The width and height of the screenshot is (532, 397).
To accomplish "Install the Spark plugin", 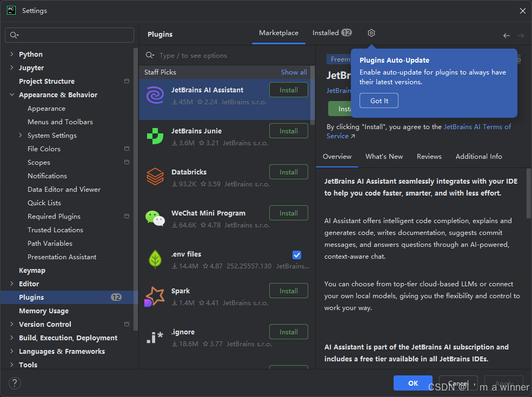I will [289, 291].
